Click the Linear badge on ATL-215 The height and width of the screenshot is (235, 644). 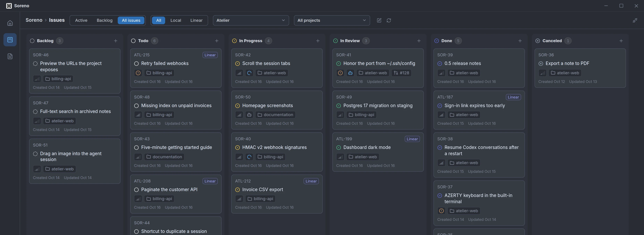click(210, 55)
